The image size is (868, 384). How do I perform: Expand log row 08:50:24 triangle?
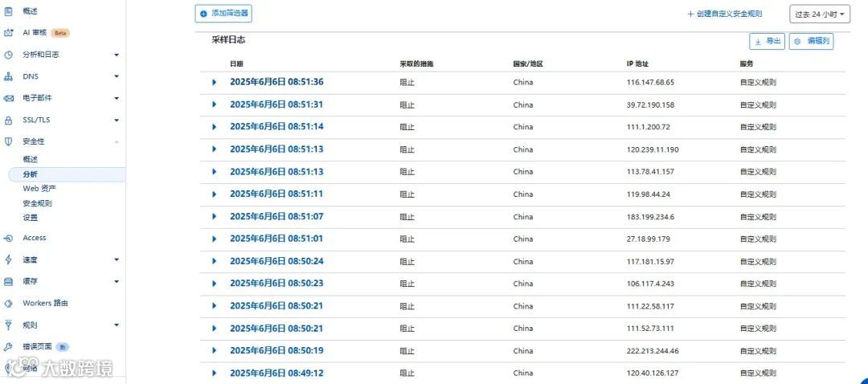[215, 261]
